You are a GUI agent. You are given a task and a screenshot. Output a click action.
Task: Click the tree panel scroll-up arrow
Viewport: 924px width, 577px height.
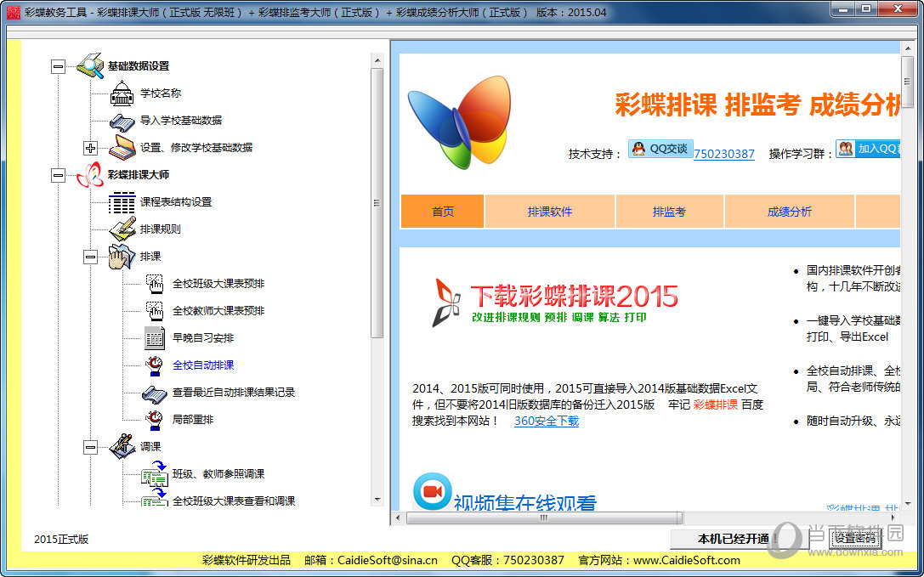coord(377,59)
